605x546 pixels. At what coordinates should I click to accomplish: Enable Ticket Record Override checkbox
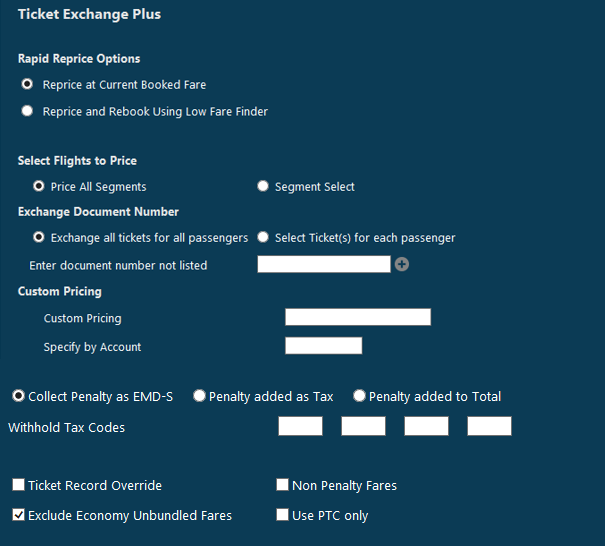point(18,485)
